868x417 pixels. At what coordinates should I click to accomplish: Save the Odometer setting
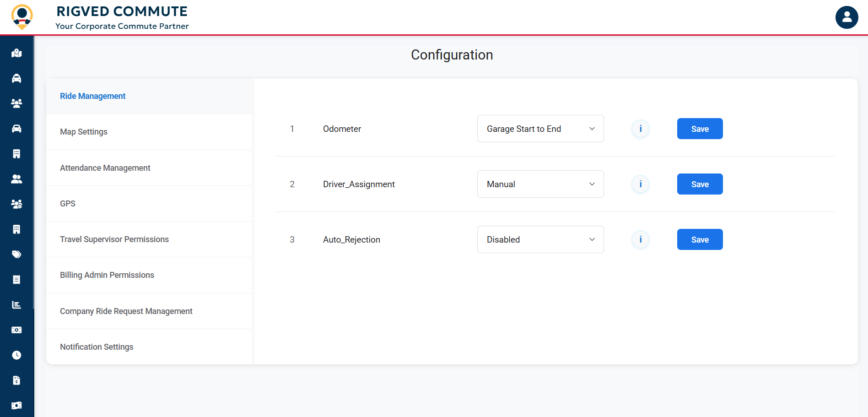(x=700, y=129)
